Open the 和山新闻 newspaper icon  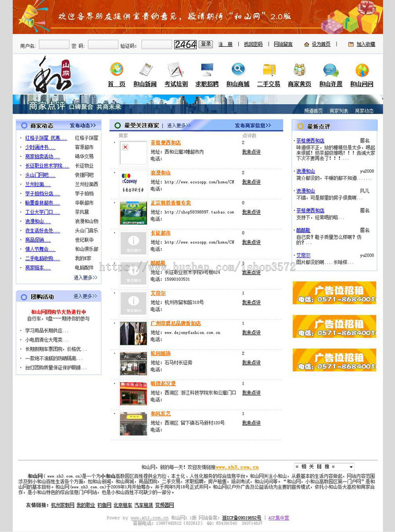pyautogui.click(x=145, y=69)
